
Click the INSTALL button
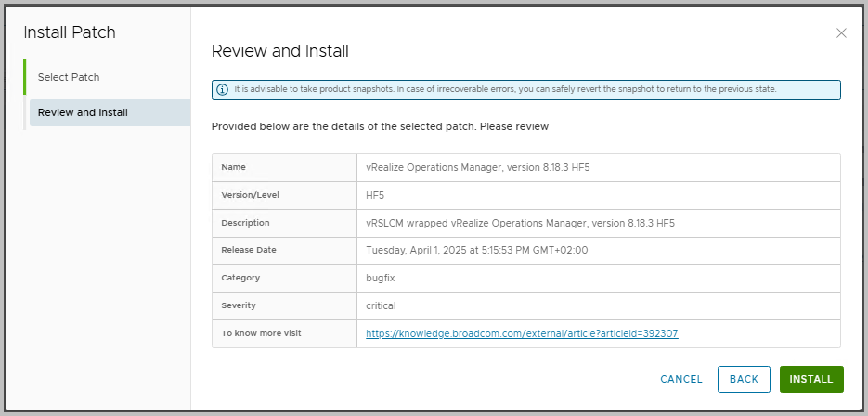point(811,379)
